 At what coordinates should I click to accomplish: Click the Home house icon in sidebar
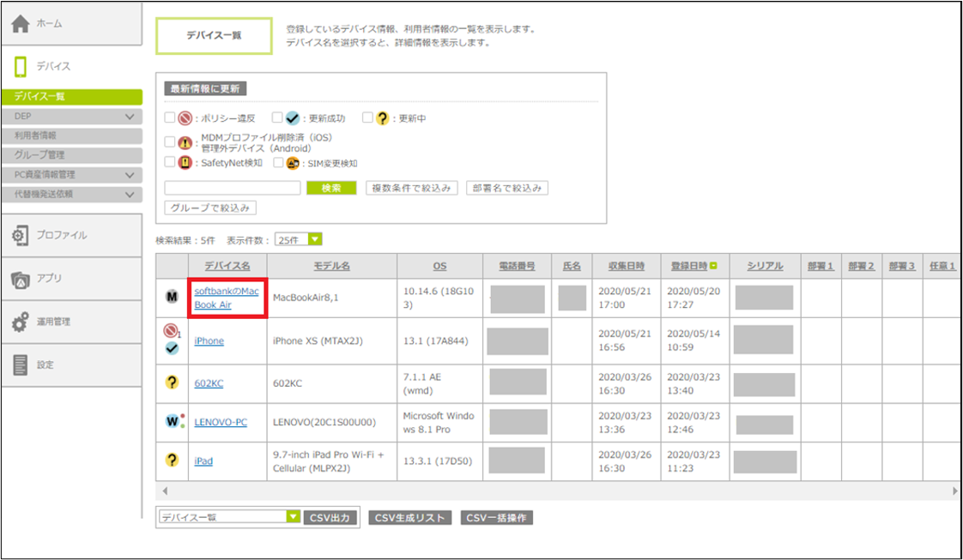coord(21,24)
